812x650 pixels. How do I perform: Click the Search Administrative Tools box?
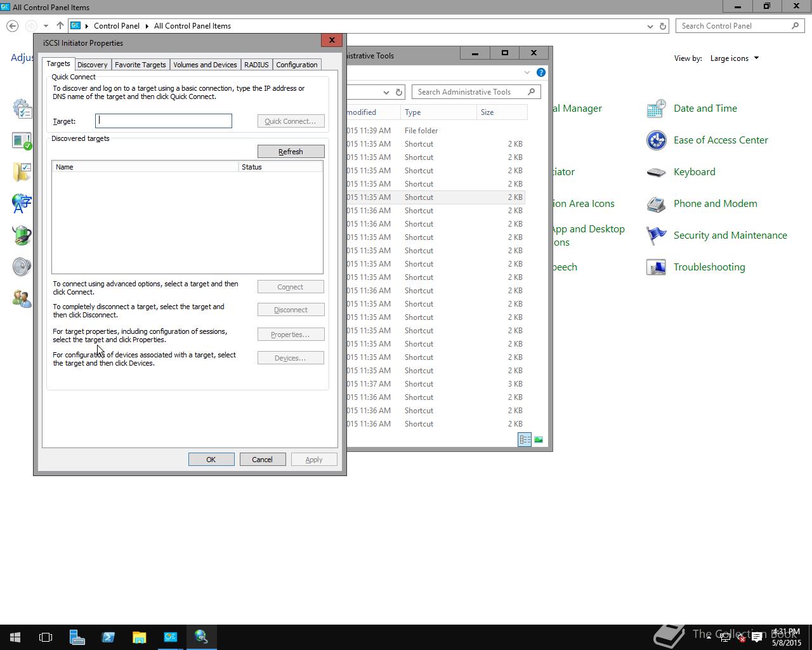tap(476, 92)
